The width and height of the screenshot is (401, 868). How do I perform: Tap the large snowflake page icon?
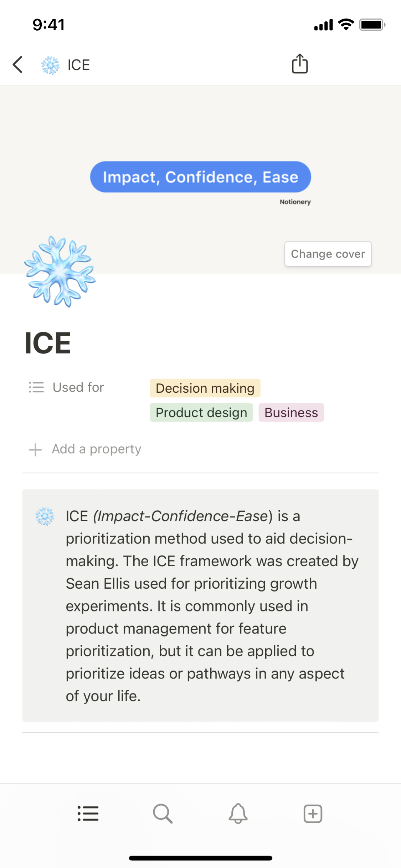click(60, 272)
